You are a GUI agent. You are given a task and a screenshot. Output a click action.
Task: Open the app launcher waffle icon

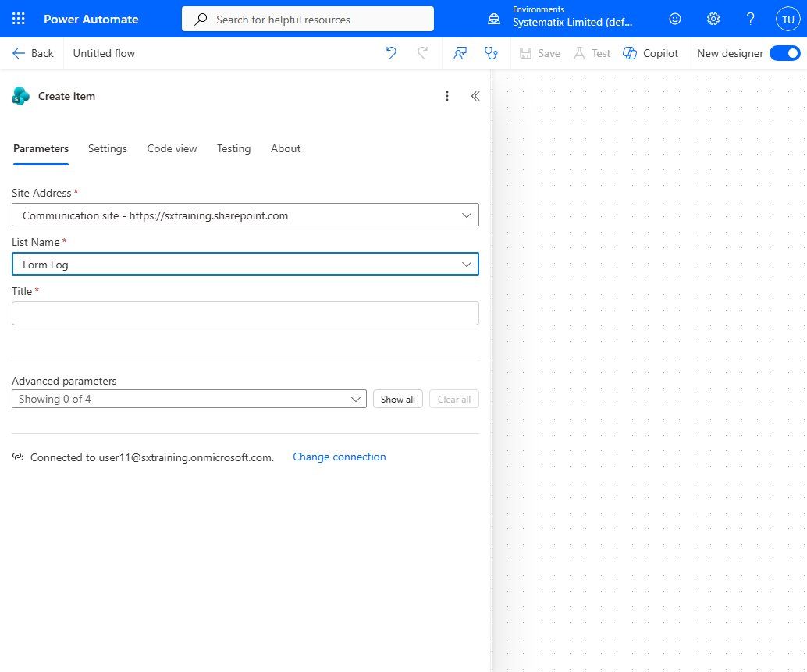[19, 19]
